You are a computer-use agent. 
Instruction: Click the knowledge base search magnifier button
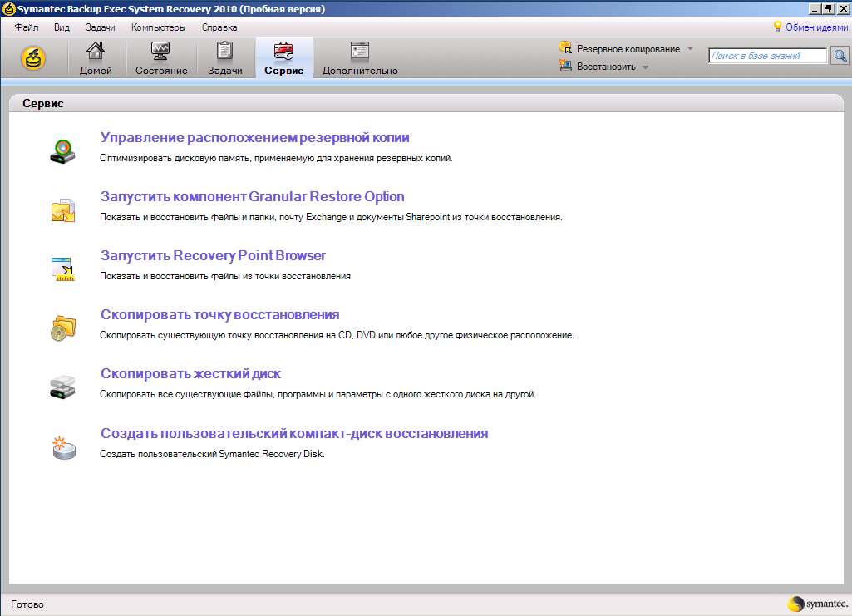point(840,56)
